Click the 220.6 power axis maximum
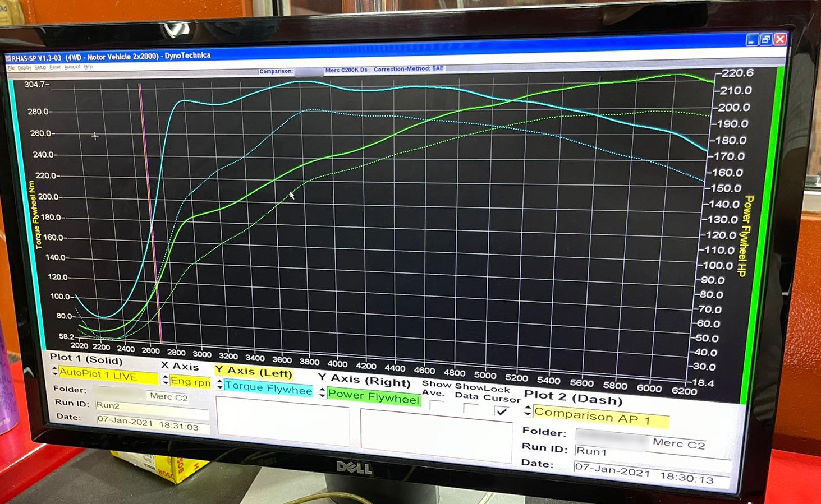 737,73
